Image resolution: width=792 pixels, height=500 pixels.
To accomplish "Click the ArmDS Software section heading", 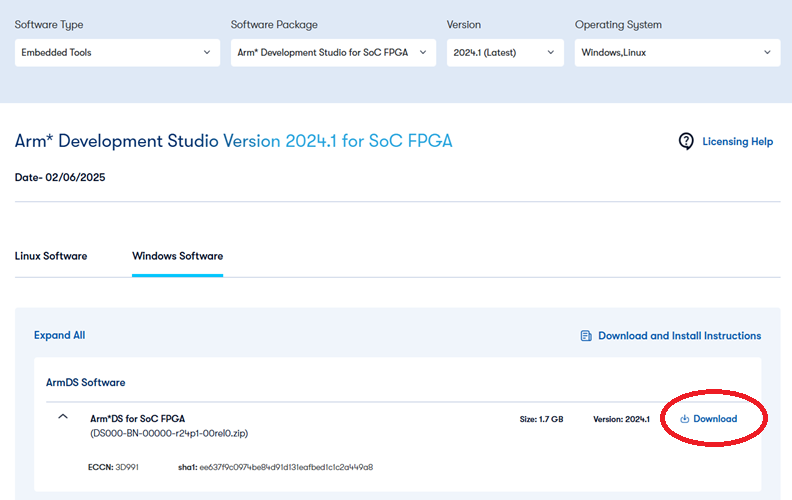I will [x=85, y=382].
